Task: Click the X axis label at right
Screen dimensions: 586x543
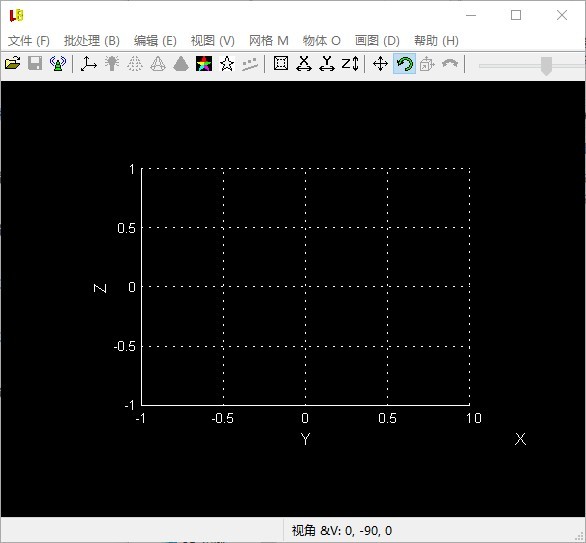Action: coord(520,439)
